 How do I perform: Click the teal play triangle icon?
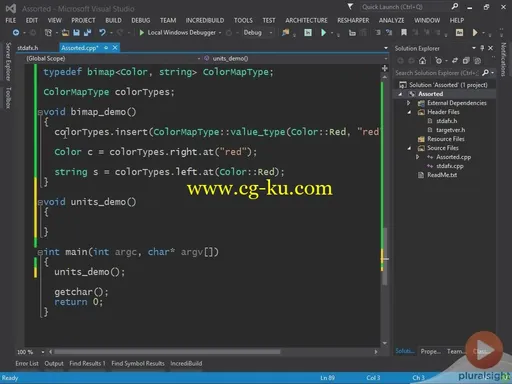click(x=323, y=33)
